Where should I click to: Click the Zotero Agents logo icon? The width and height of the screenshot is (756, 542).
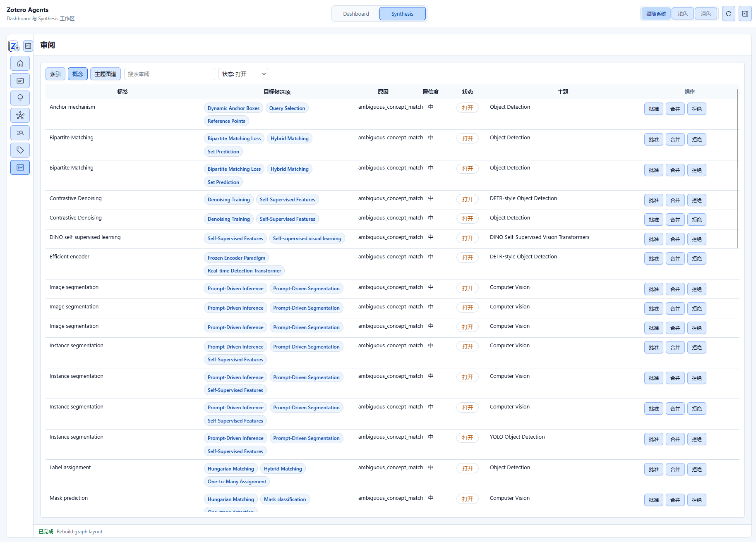pos(14,46)
